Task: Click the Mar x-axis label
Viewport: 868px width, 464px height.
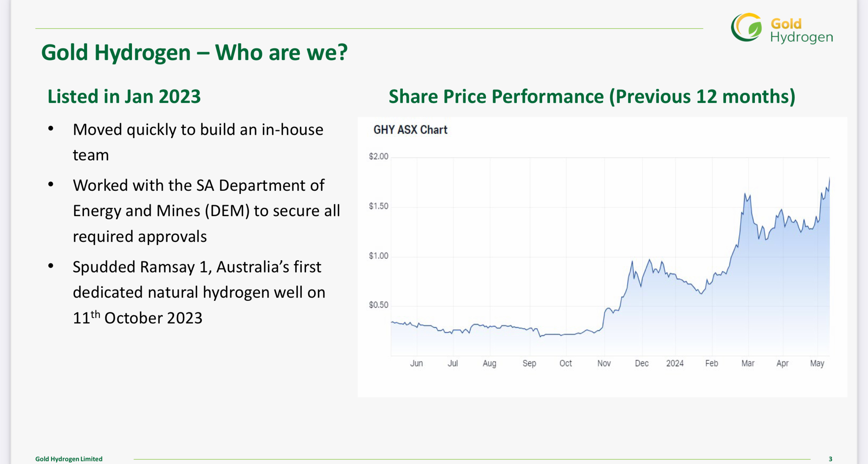Action: 748,363
